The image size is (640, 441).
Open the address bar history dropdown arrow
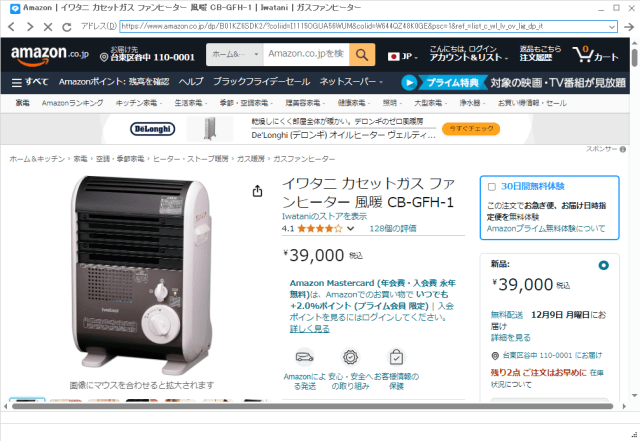(612, 27)
